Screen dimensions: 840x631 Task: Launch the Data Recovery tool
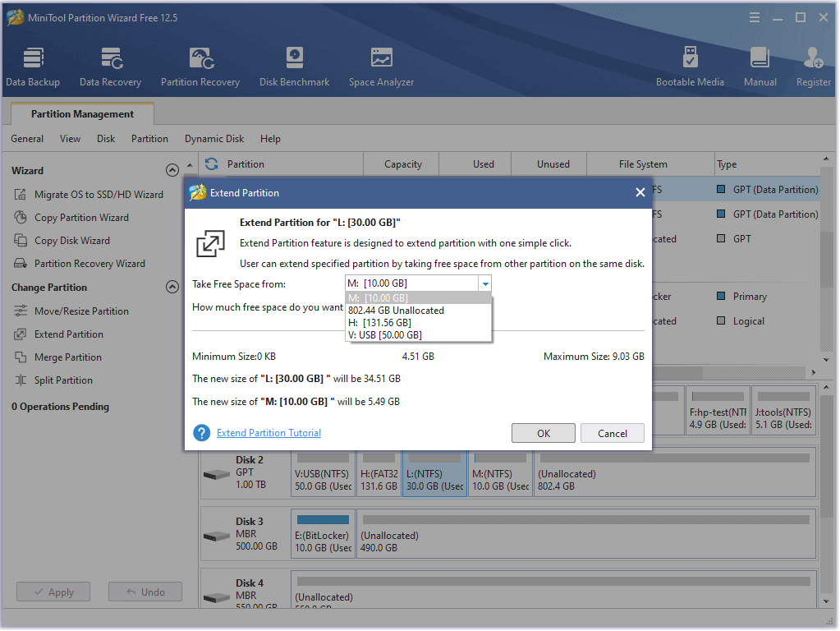coord(110,66)
